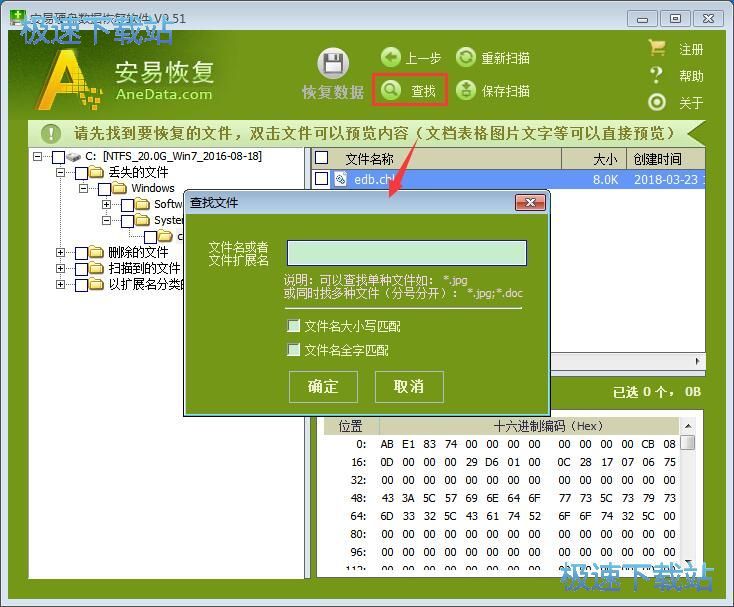Tick the Syste... folder checkbox

pos(127,221)
